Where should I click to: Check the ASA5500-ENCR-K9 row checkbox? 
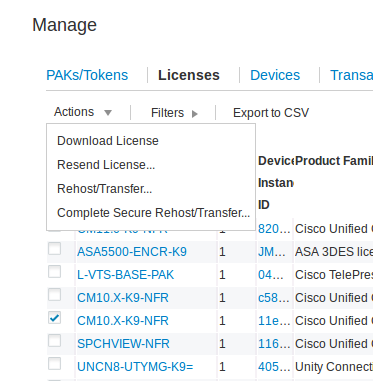pos(54,249)
